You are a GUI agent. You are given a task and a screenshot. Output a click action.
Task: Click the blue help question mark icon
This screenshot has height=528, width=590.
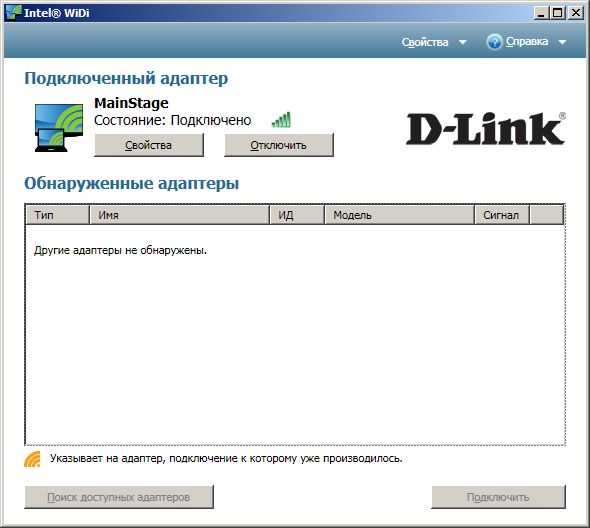[494, 42]
